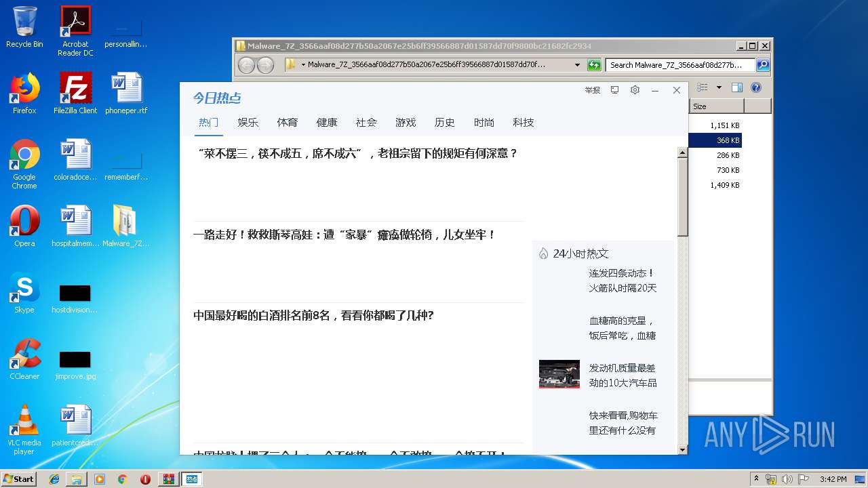The image size is (868, 488).
Task: Open the 游戏 tab
Action: pos(406,123)
